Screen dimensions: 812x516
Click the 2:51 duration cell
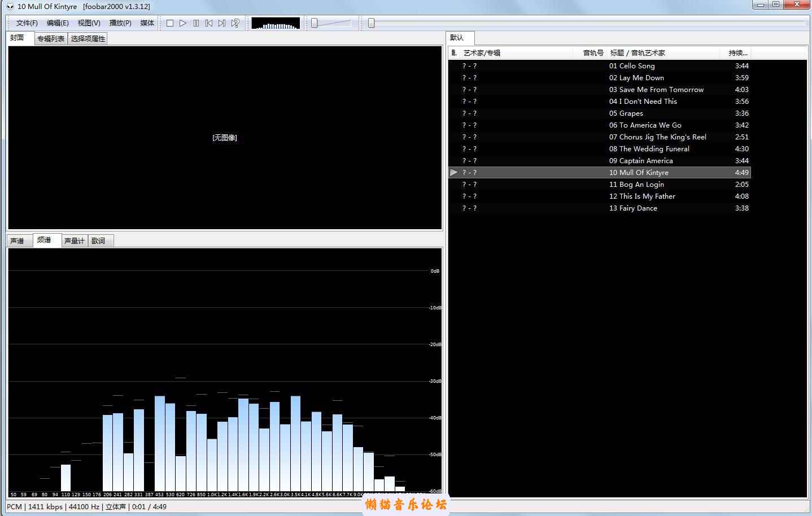tap(742, 137)
